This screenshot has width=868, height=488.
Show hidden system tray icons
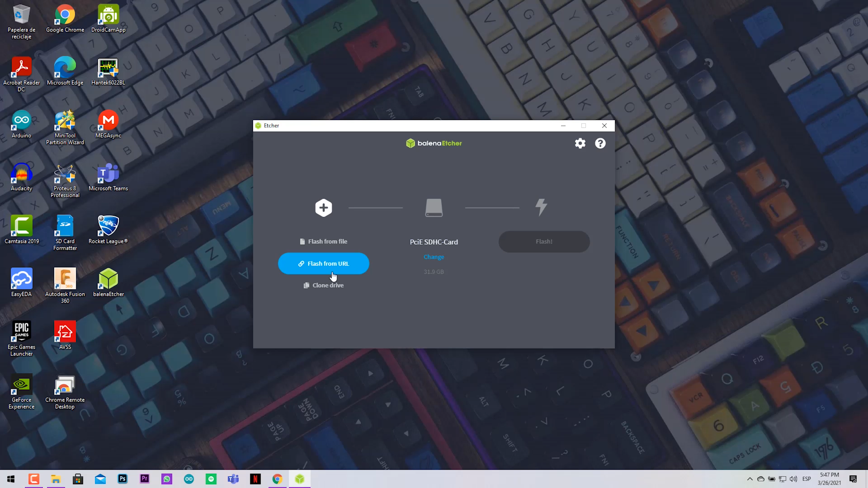coord(750,479)
